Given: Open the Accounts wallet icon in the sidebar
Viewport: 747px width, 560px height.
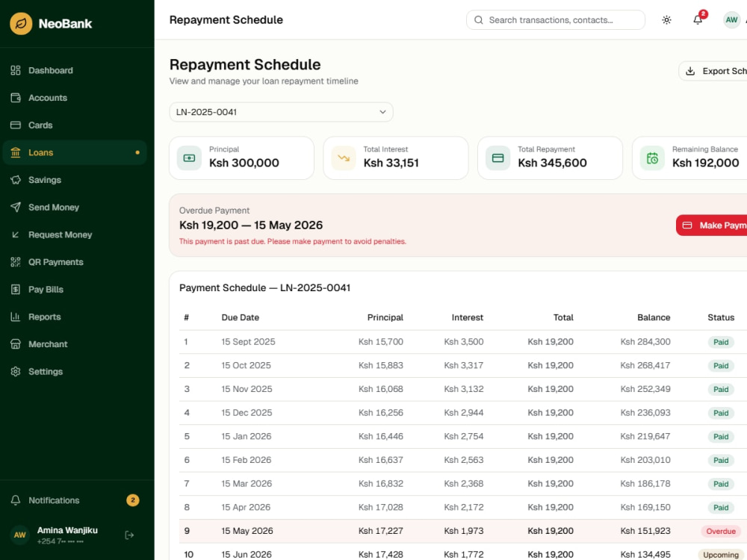Looking at the screenshot, I should tap(16, 98).
